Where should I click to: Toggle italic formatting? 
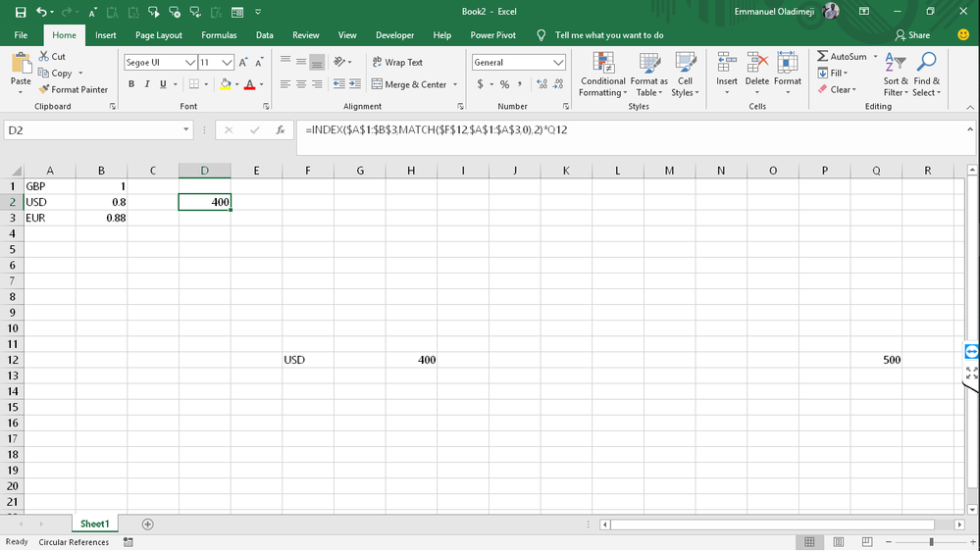(x=147, y=83)
